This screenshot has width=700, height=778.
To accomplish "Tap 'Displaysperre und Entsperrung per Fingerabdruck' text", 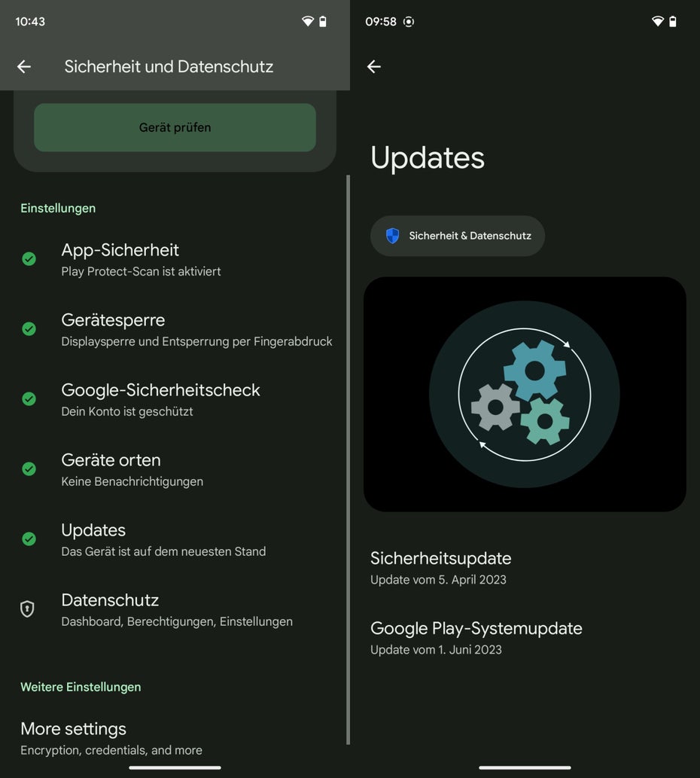I will [196, 341].
